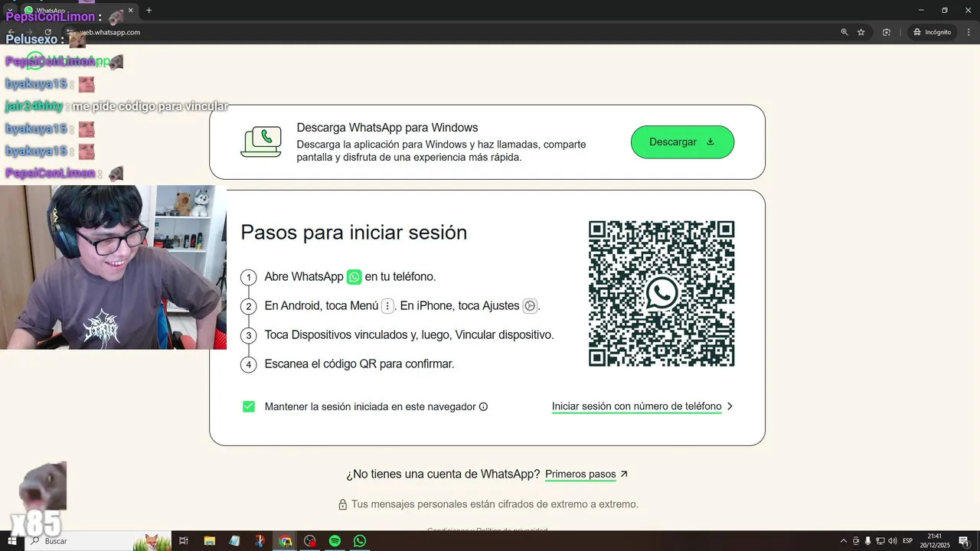Click the extension icon left of Incógnito
This screenshot has width=980, height=551.
tap(887, 32)
